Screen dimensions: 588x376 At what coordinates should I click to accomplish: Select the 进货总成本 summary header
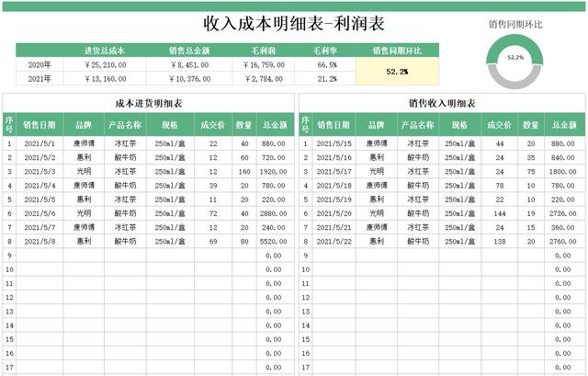pyautogui.click(x=104, y=51)
